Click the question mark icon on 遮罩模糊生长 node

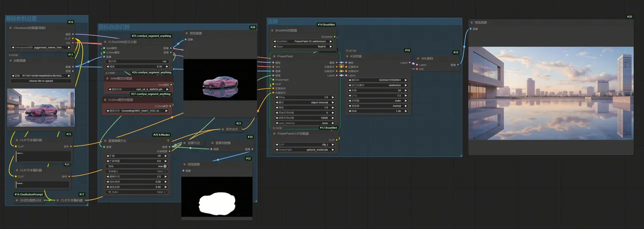tap(168, 140)
